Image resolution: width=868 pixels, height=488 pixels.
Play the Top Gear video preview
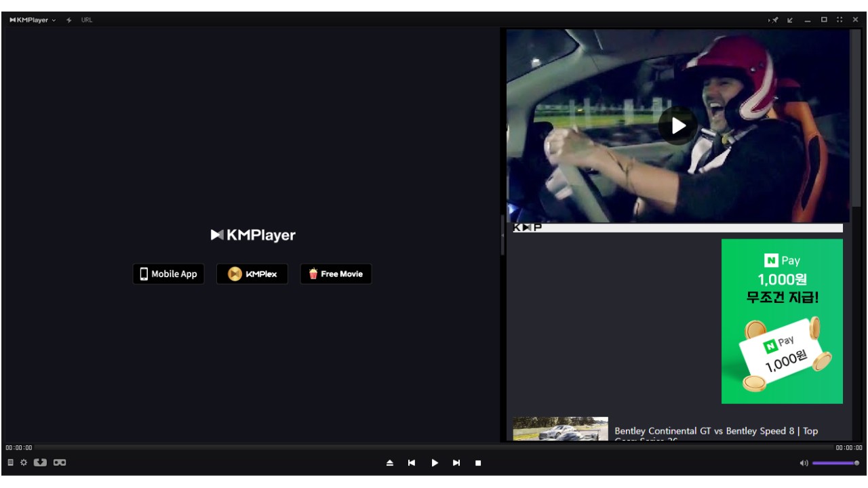click(x=677, y=125)
